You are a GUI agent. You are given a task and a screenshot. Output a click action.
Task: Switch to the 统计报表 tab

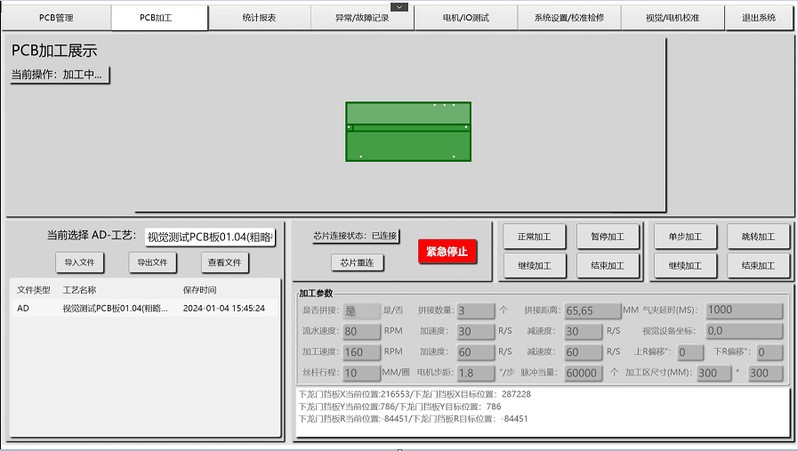click(260, 18)
